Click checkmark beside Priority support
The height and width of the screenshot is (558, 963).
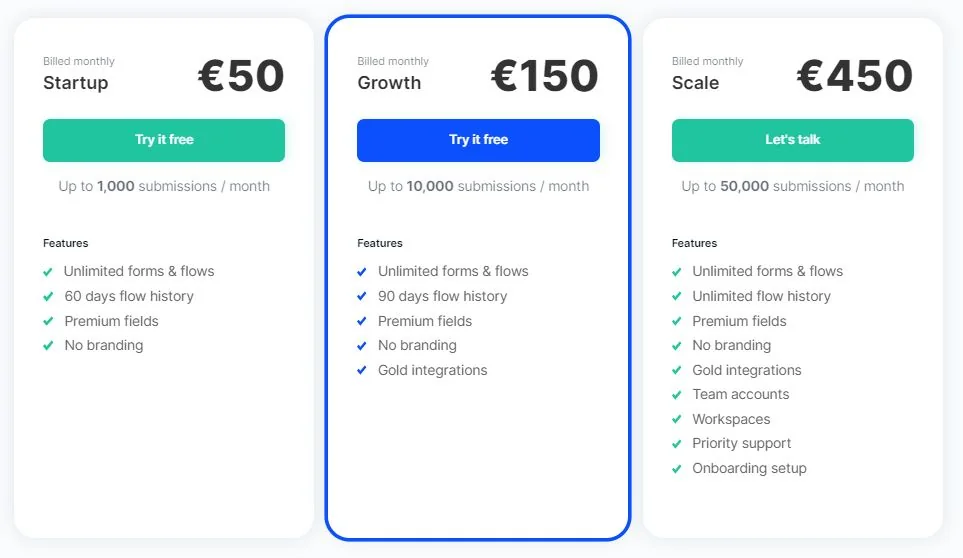(x=677, y=444)
